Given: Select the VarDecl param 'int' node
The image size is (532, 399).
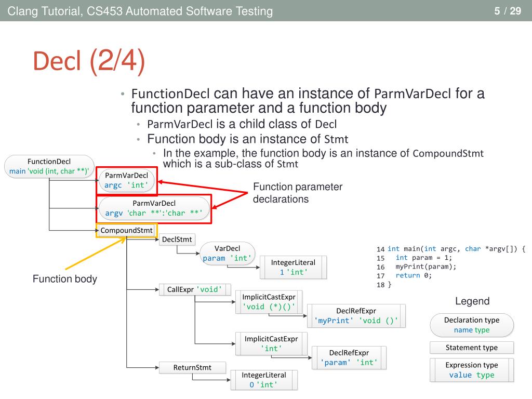Looking at the screenshot, I should coord(228,253).
